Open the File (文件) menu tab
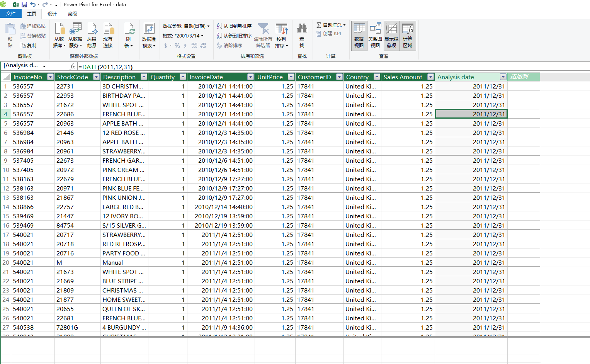The height and width of the screenshot is (364, 590). 11,14
